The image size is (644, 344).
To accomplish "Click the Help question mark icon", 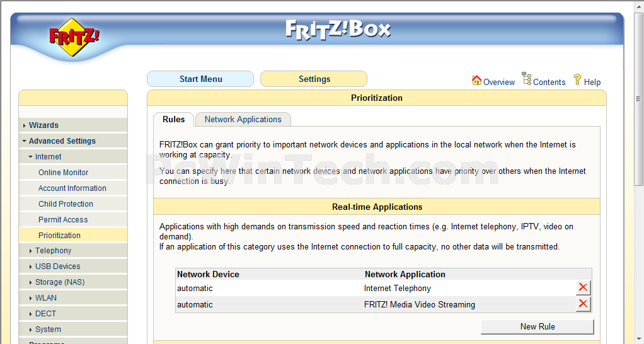I will tap(577, 79).
